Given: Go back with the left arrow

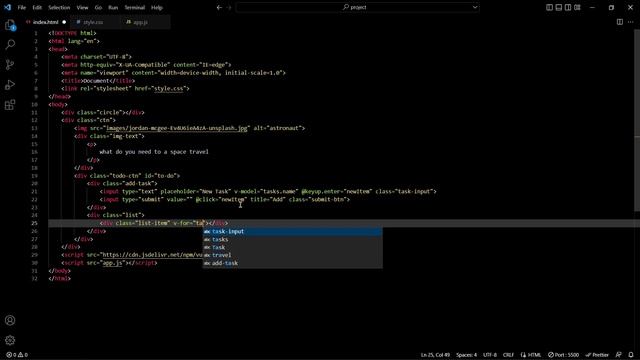Looking at the screenshot, I should pyautogui.click(x=219, y=7).
